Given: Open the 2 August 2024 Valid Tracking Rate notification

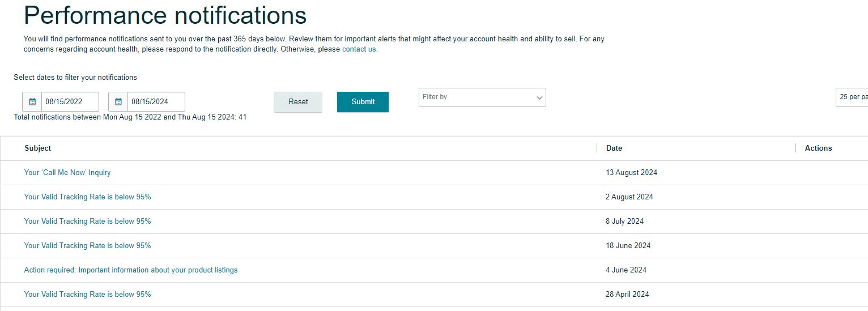Looking at the screenshot, I should click(87, 197).
